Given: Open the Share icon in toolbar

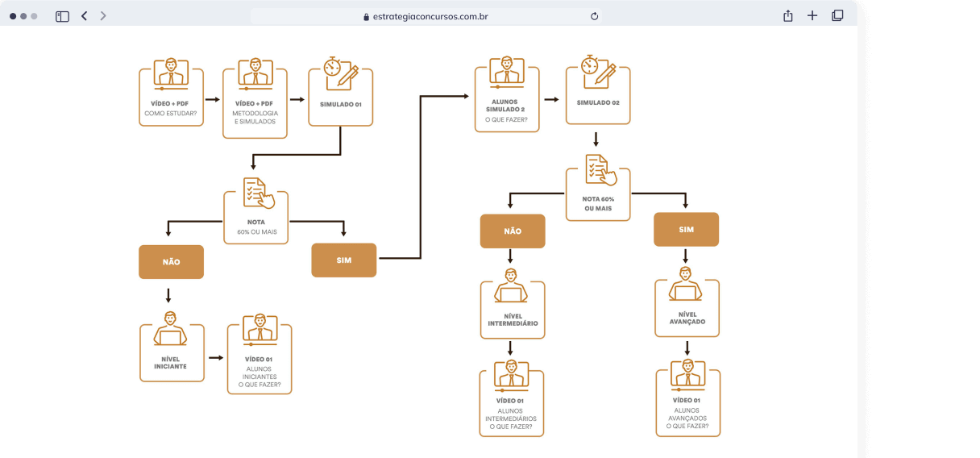Looking at the screenshot, I should (x=788, y=16).
